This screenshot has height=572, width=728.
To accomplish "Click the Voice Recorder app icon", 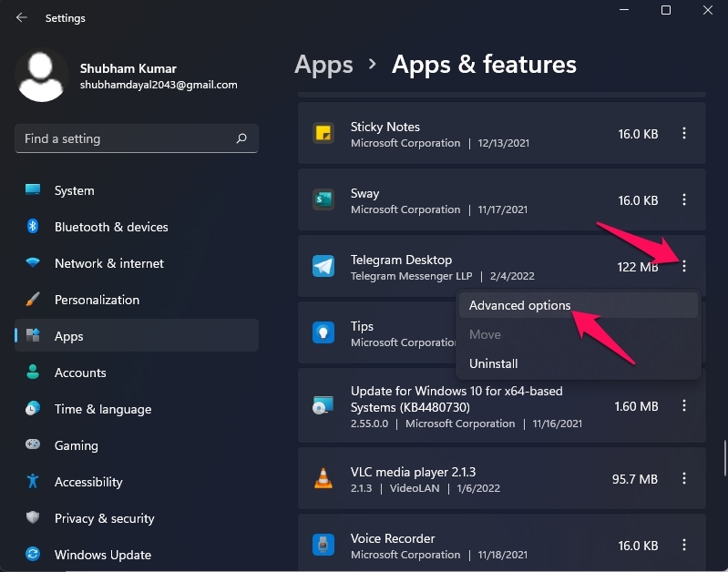I will (323, 545).
